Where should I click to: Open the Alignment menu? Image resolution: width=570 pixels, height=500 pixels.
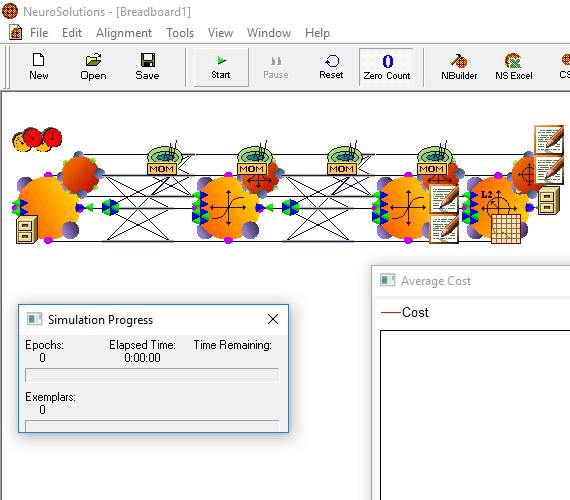tap(124, 33)
